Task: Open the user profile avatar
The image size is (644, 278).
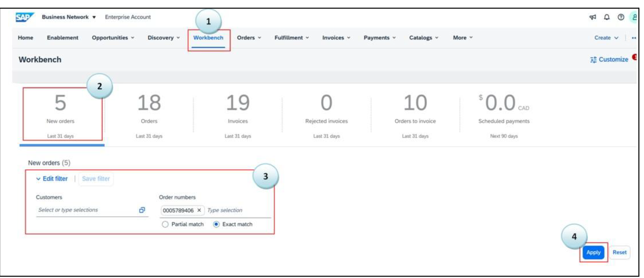Action: pyautogui.click(x=634, y=17)
